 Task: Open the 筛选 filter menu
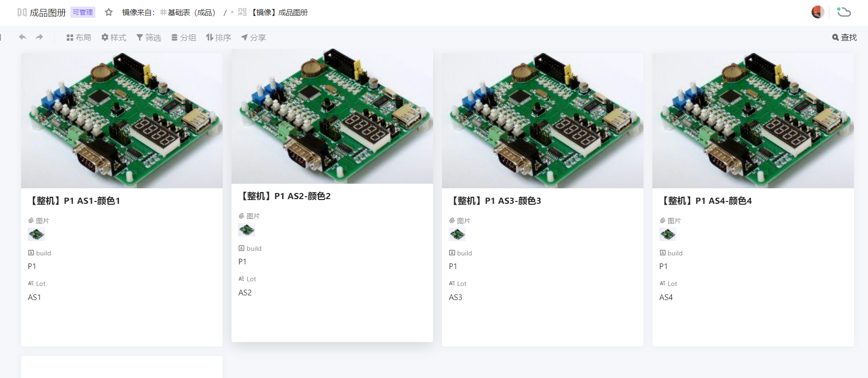coord(148,38)
